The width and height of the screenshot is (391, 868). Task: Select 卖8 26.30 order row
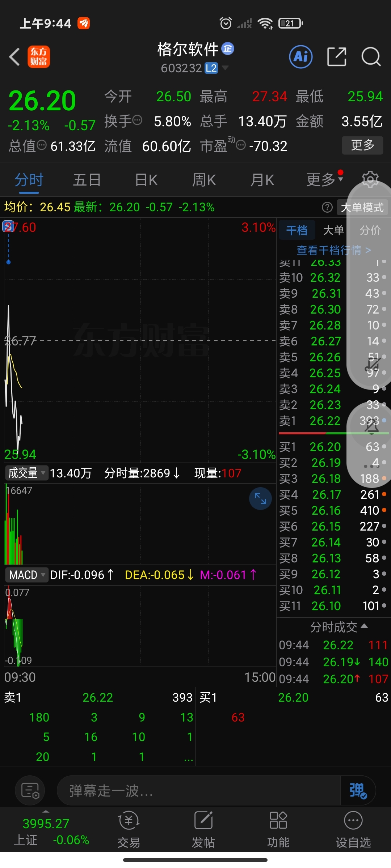coord(333,309)
